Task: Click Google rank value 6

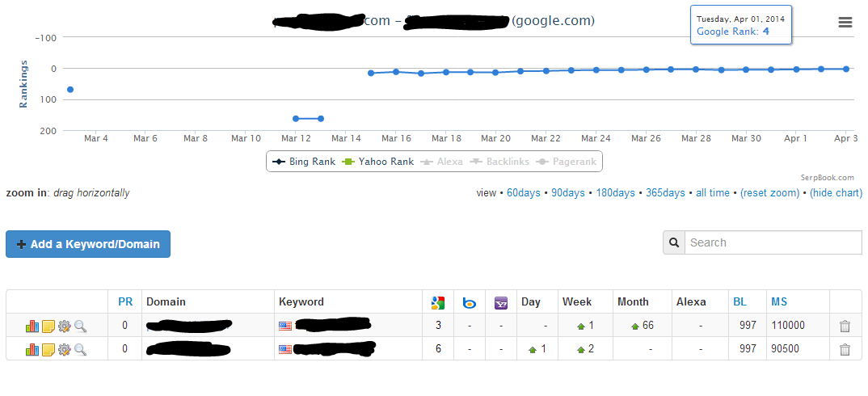Action: 438,349
